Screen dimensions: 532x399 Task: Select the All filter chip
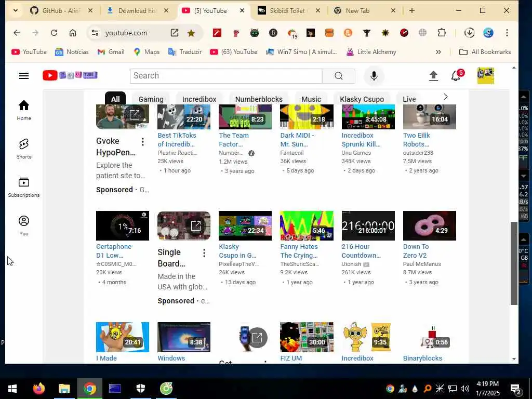coord(115,99)
